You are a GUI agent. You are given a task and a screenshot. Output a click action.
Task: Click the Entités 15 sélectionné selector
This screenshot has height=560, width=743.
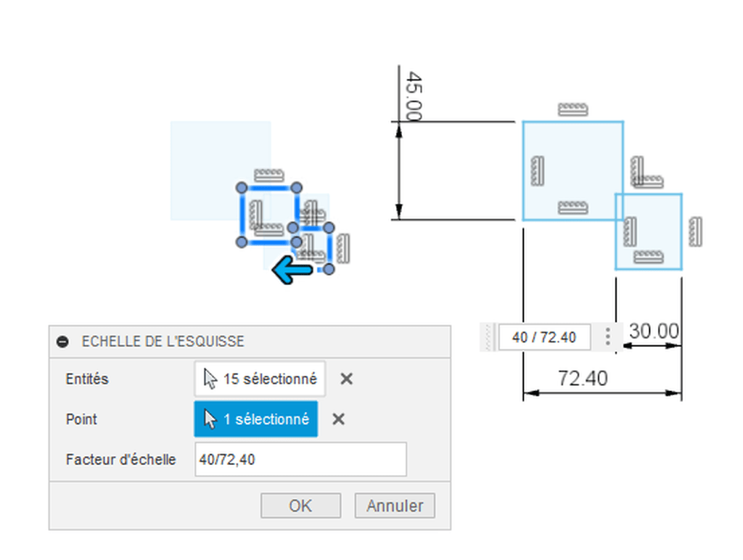tap(260, 379)
